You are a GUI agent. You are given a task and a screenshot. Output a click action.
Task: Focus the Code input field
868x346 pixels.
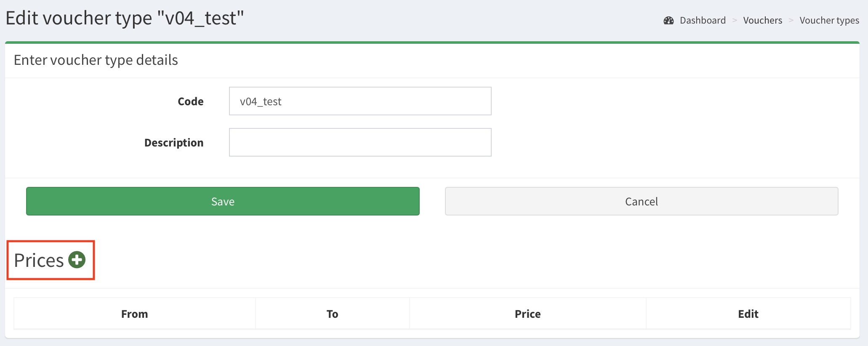point(360,101)
